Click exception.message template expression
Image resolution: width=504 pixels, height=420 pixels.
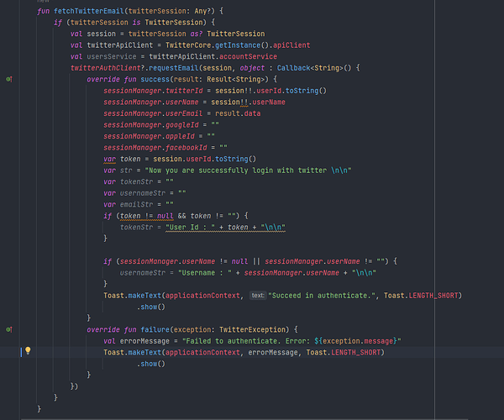(358, 341)
